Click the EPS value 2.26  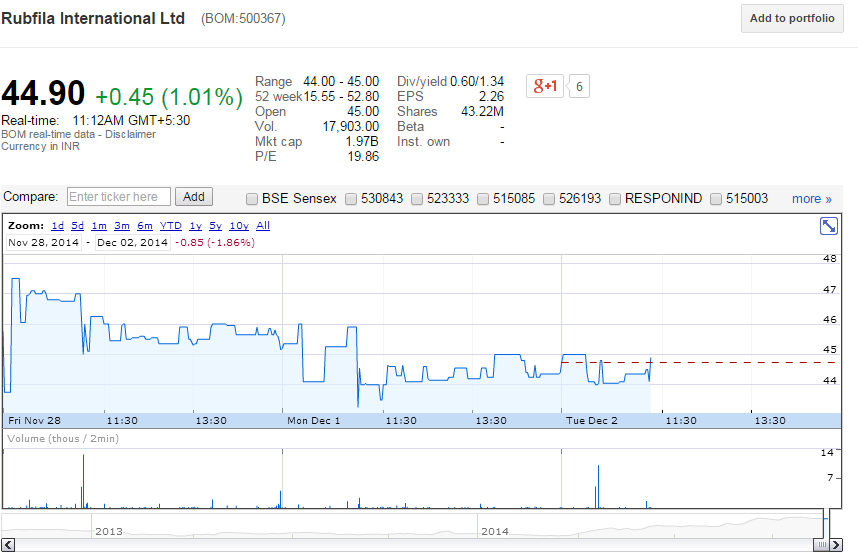point(491,96)
